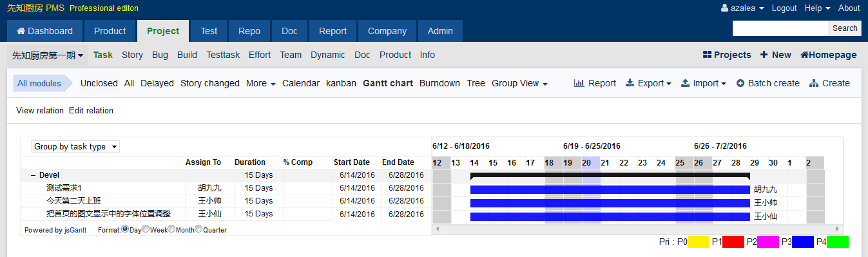Click the Search button
This screenshot has width=868, height=257.
pos(845,28)
